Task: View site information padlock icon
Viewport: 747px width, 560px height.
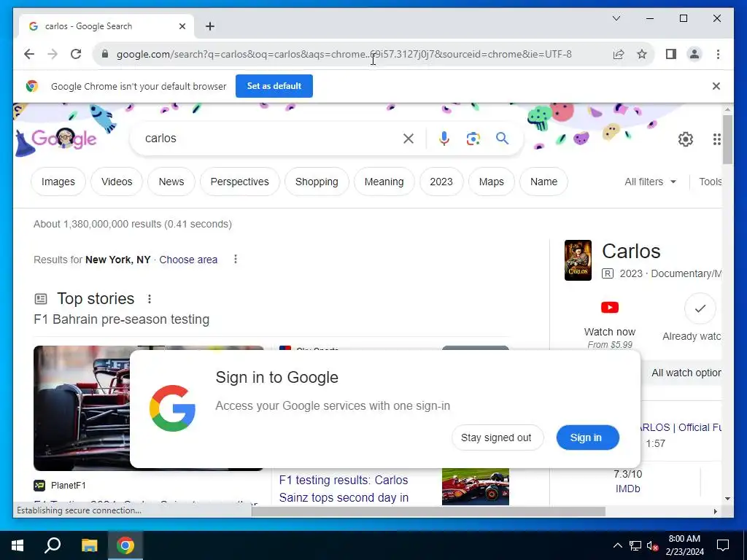Action: (x=105, y=54)
